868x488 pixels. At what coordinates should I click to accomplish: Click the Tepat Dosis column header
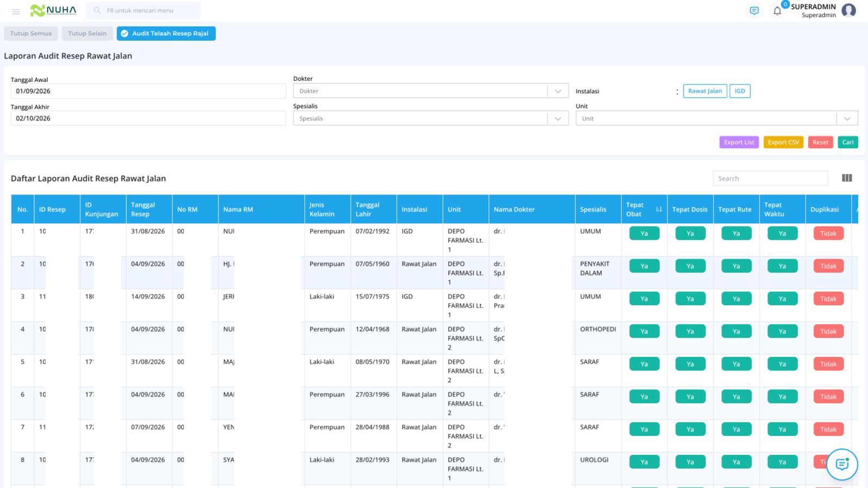(690, 209)
